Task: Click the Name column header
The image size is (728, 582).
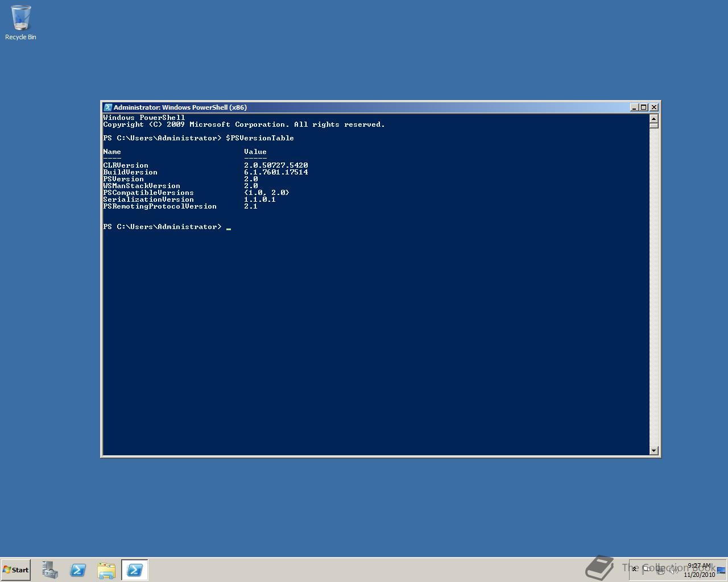Action: coord(112,152)
